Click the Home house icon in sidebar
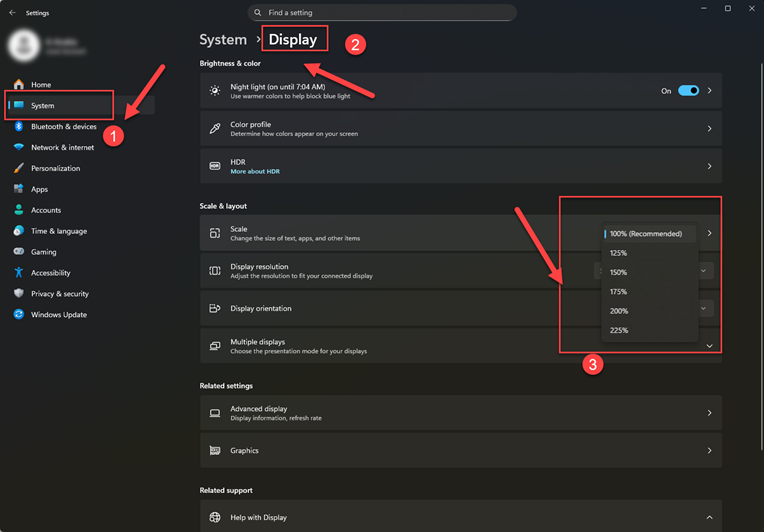The image size is (764, 532). pyautogui.click(x=19, y=84)
